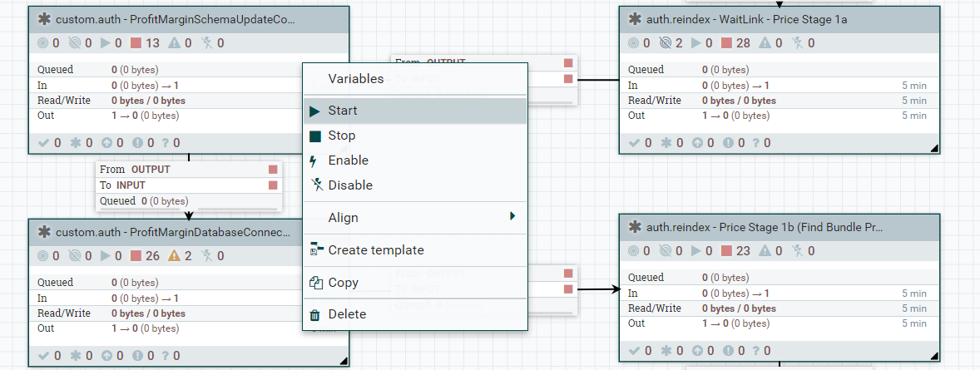
Task: Click the Copy icon in context menu
Action: pos(315,283)
